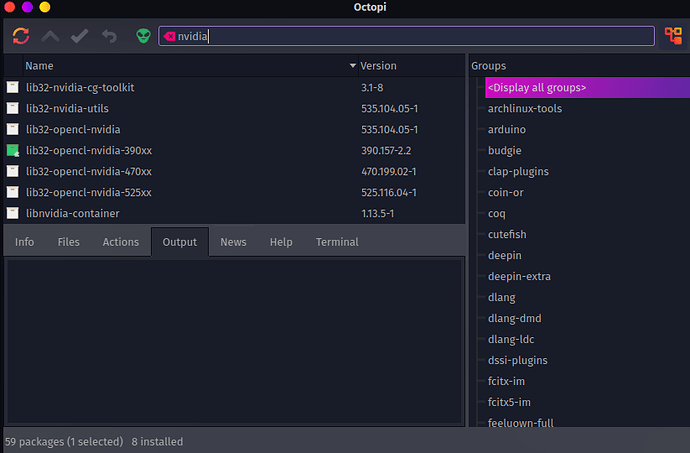Select the budgie group

pyautogui.click(x=504, y=151)
